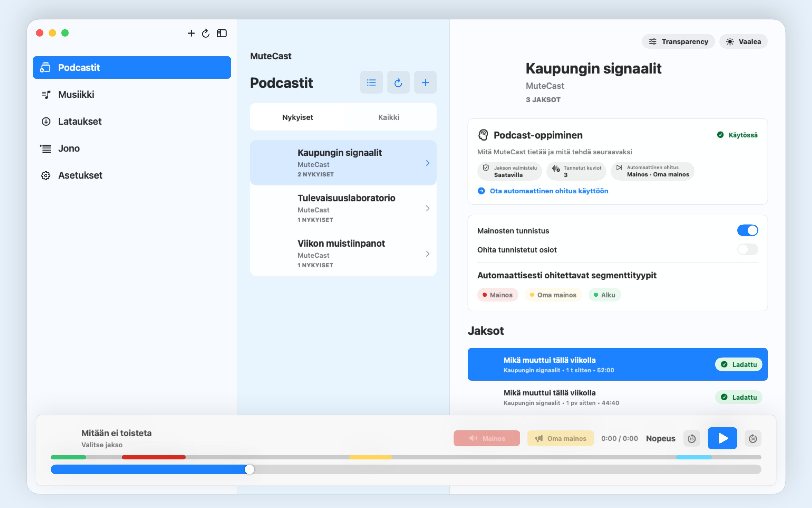The image size is (812, 508).
Task: Click the unfilled part of the progress slider
Action: pyautogui.click(x=508, y=469)
